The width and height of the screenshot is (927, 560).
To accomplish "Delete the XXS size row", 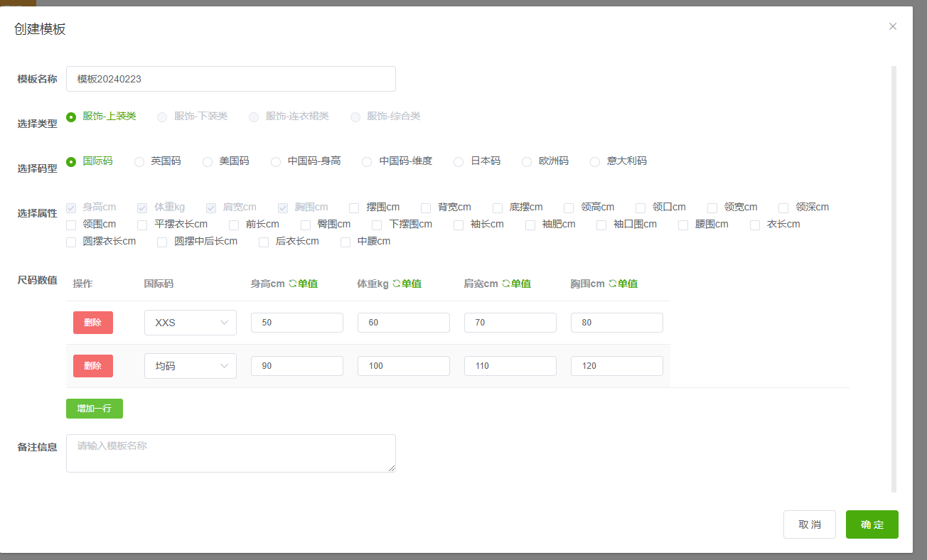I will (92, 323).
